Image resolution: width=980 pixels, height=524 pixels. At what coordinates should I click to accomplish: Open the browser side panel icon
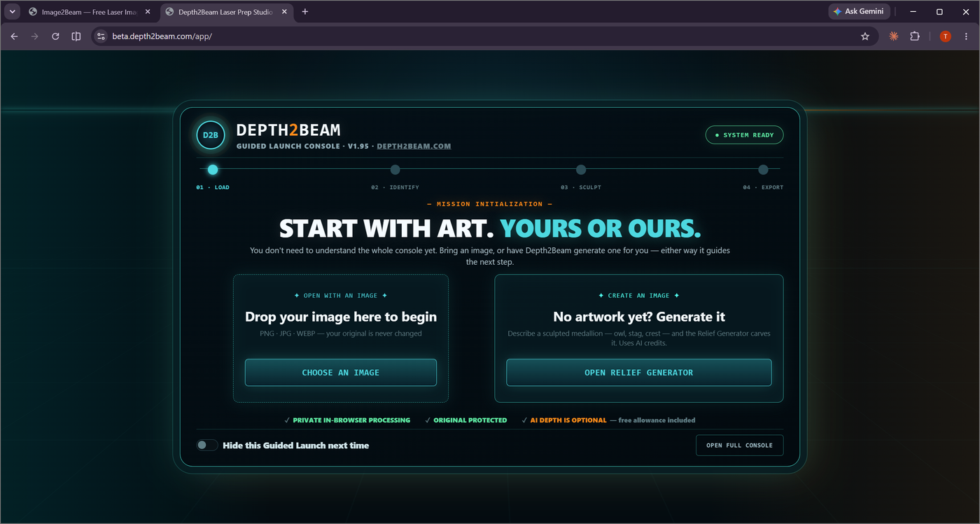click(76, 36)
